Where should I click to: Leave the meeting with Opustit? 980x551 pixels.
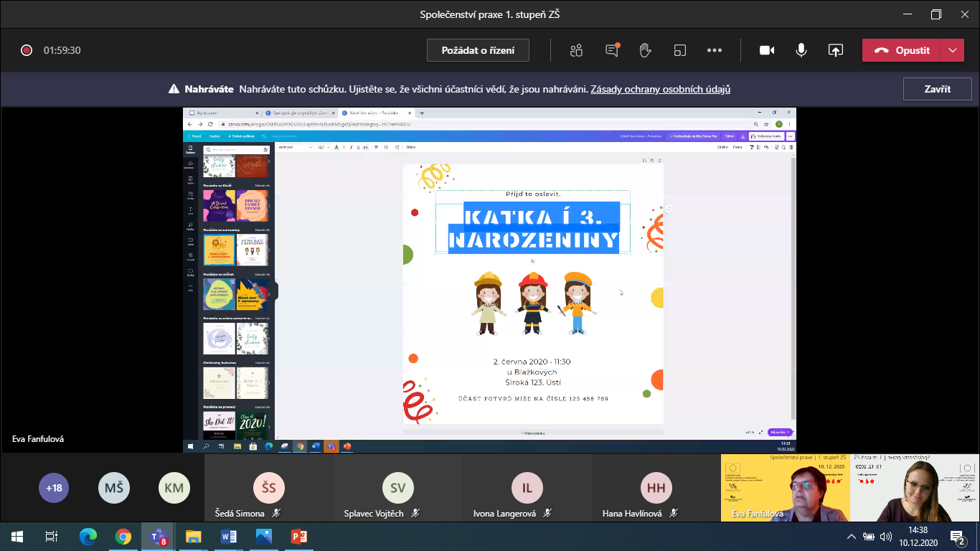(902, 50)
